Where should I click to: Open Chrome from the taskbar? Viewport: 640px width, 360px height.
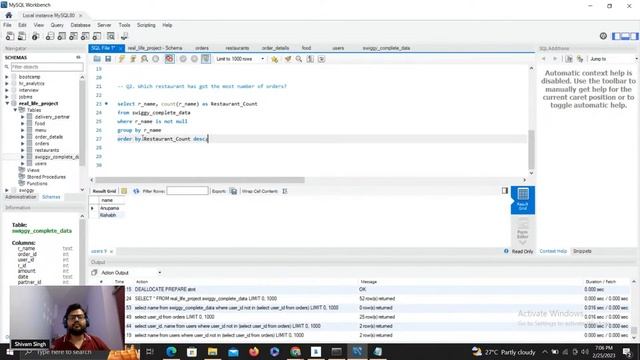296,351
